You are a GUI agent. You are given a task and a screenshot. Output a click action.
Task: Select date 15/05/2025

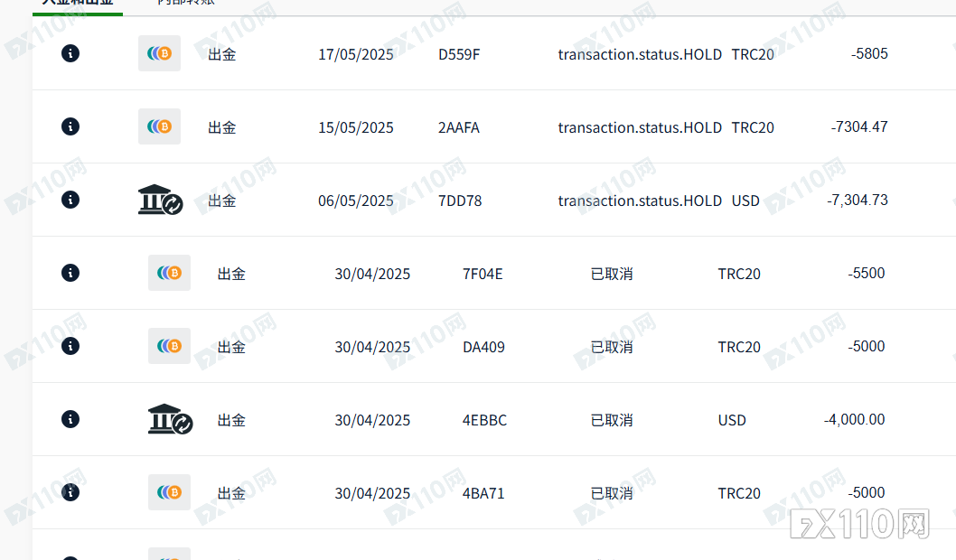[x=356, y=128]
